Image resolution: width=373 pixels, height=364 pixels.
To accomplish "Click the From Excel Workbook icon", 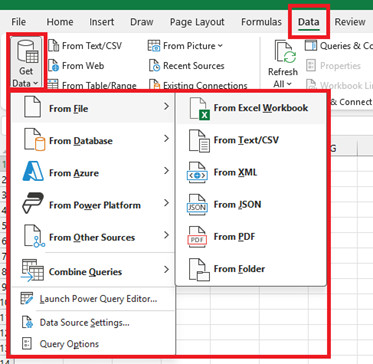I will click(200, 108).
